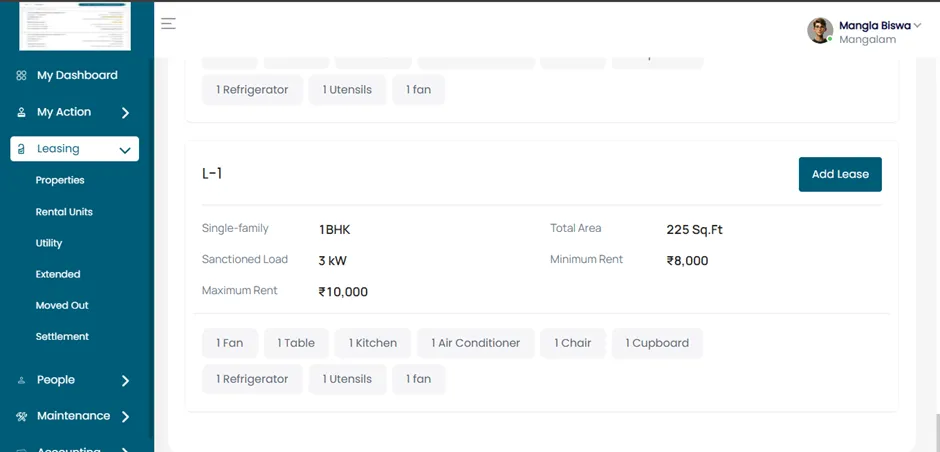This screenshot has width=940, height=452.
Task: Click the 1 Cupboard chip in L-1 card
Action: [x=657, y=343]
